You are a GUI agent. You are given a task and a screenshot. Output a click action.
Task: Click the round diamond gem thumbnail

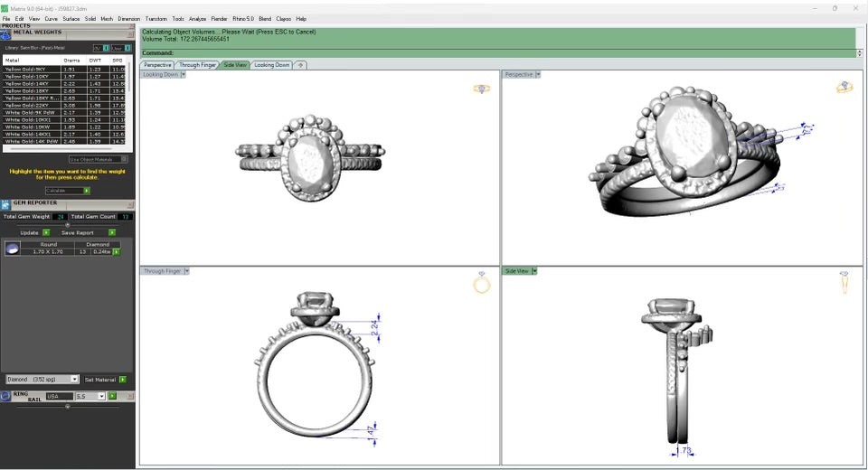[x=12, y=249]
